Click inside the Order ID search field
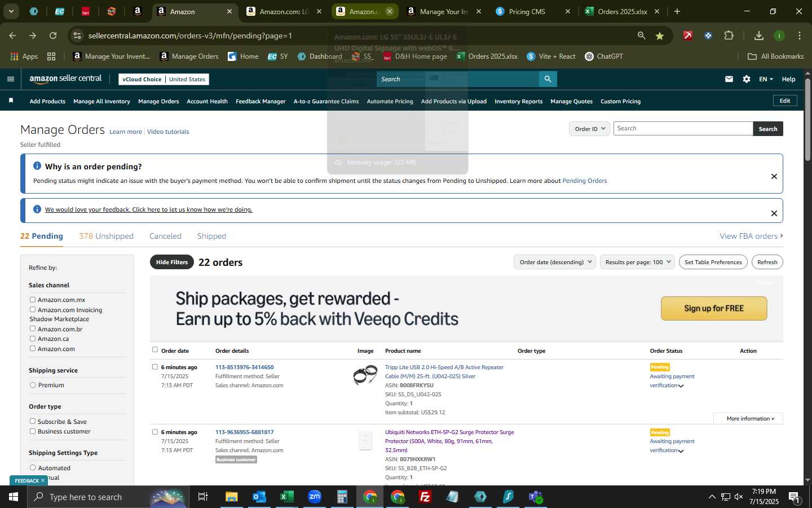The width and height of the screenshot is (812, 508). (683, 128)
